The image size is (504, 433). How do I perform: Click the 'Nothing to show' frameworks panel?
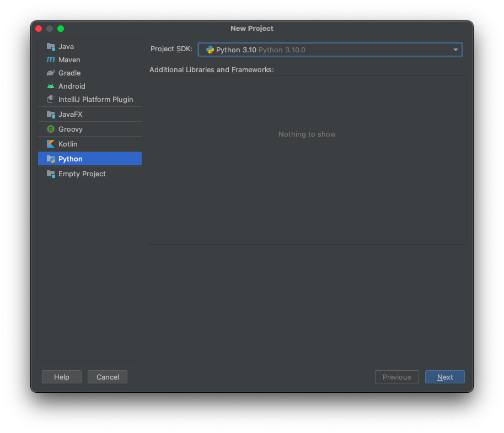(x=307, y=160)
